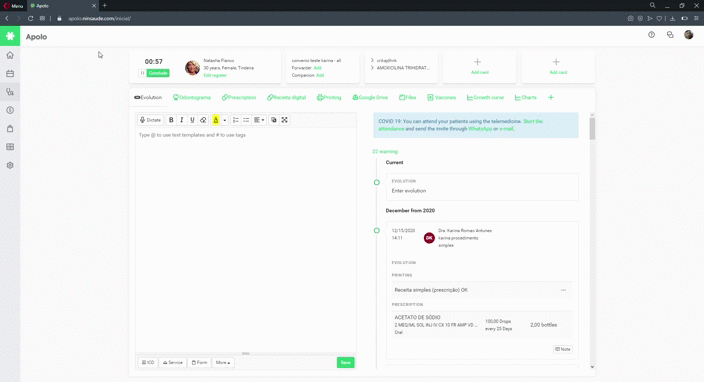The width and height of the screenshot is (704, 382).
Task: Click the ICD button
Action: pyautogui.click(x=148, y=362)
